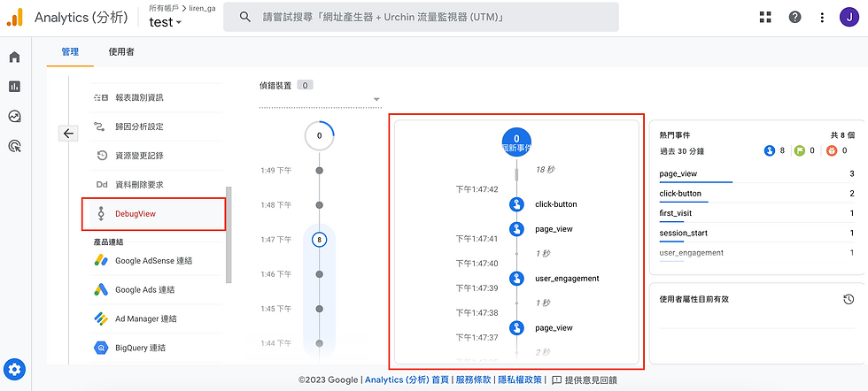Click the DebugView icon in the sidebar
The image size is (868, 391).
[101, 214]
